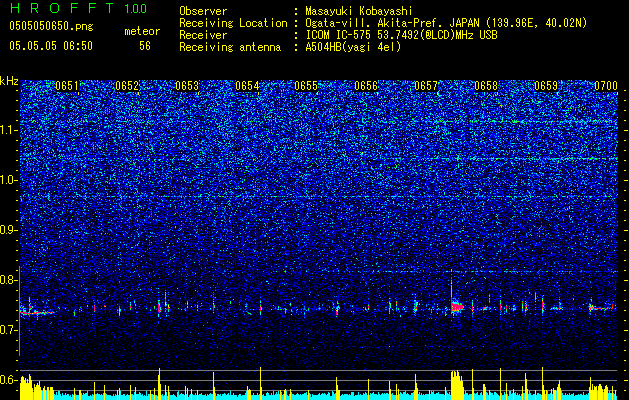
Task: Click the 0655 time marker
Action: point(306,86)
